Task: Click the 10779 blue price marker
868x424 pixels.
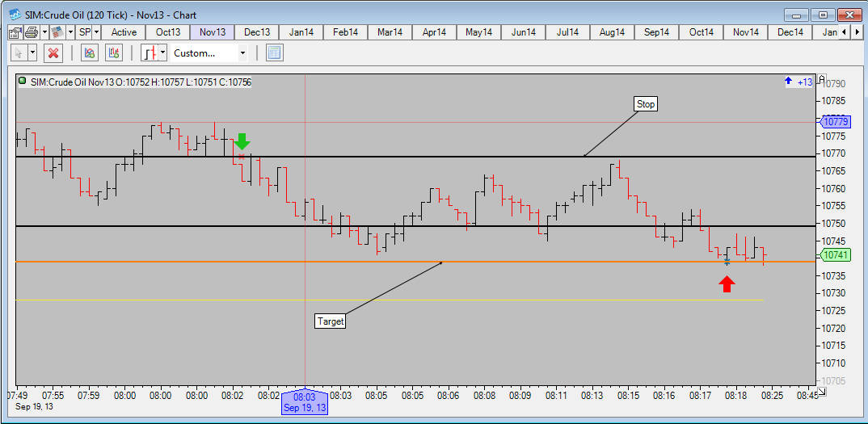Action: (834, 122)
